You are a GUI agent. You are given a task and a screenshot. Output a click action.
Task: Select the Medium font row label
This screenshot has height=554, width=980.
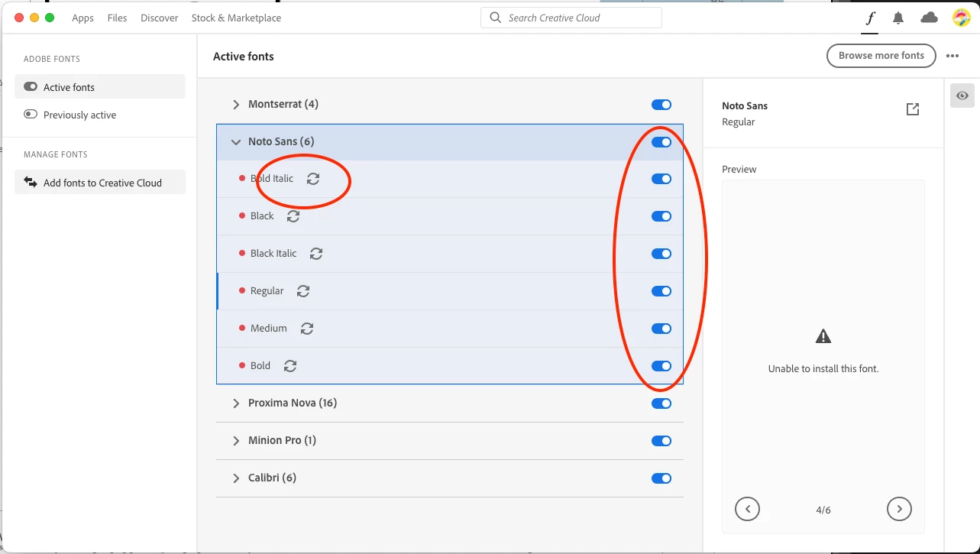[269, 329]
